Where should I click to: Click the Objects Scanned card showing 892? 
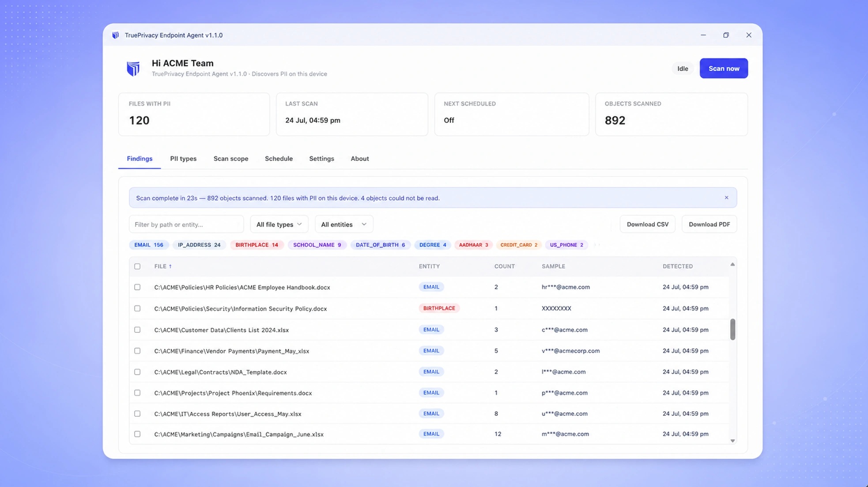point(672,114)
